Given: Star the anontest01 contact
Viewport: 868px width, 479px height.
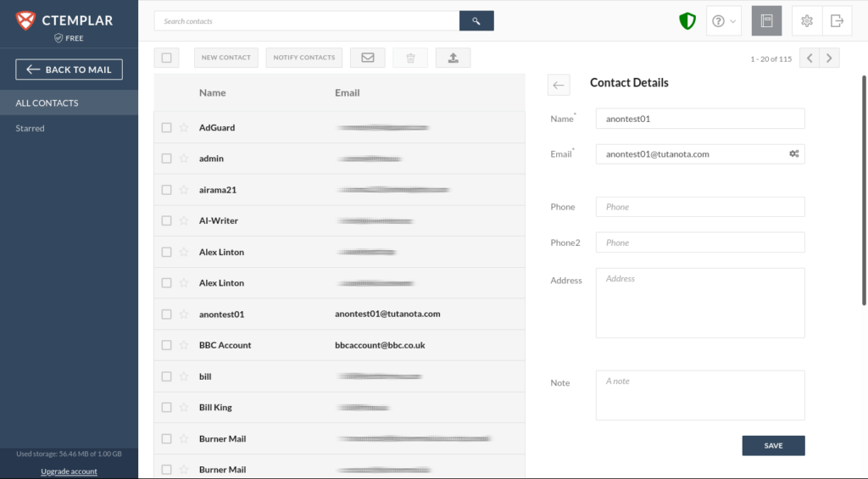Looking at the screenshot, I should (184, 314).
